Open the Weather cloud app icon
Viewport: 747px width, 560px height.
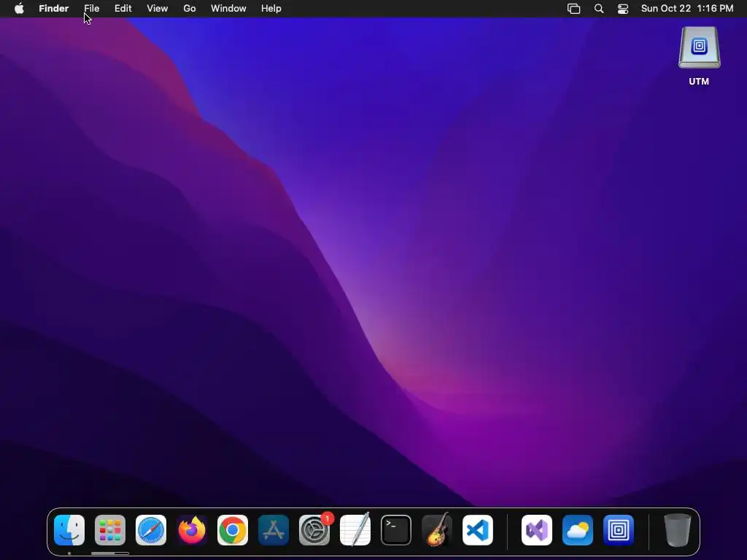coord(578,530)
